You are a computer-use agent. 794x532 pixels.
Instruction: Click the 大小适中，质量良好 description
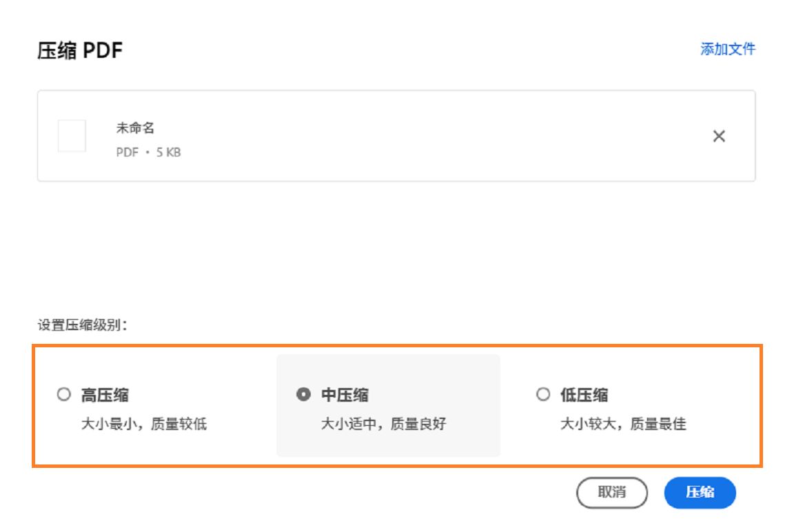pos(384,424)
